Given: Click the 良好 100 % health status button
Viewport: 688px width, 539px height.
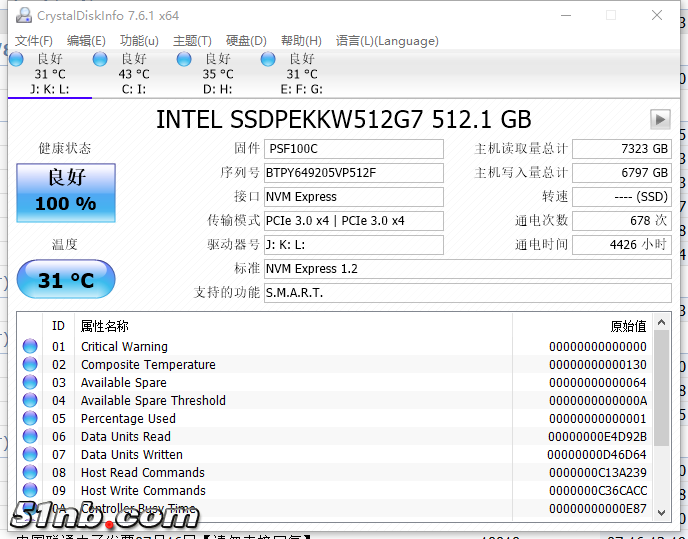Looking at the screenshot, I should (x=66, y=191).
